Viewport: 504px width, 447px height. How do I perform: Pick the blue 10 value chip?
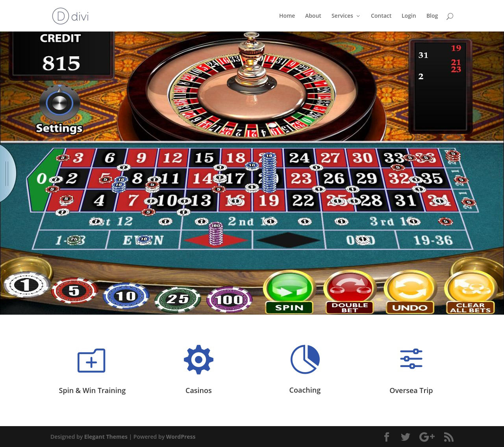point(126,296)
